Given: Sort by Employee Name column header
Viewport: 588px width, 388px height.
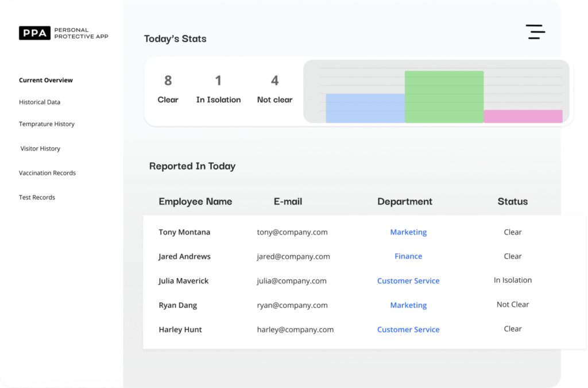Looking at the screenshot, I should 195,202.
